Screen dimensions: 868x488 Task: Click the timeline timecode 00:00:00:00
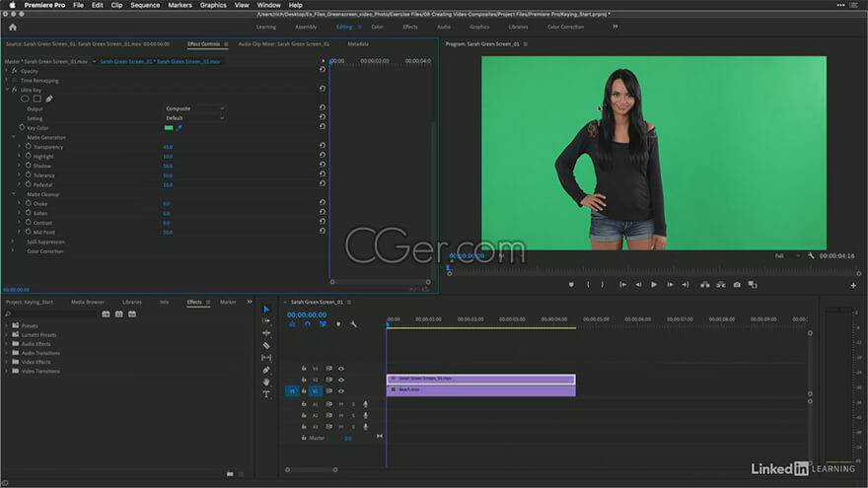(x=307, y=314)
